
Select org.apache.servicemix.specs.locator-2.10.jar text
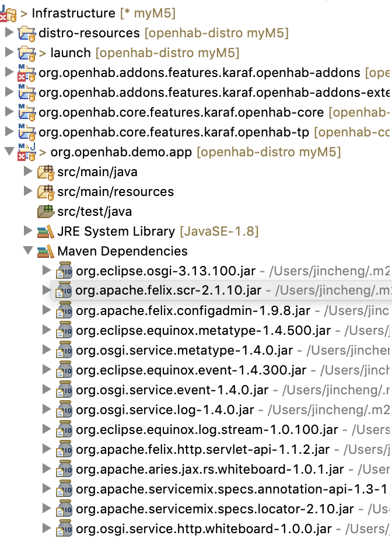[215, 509]
